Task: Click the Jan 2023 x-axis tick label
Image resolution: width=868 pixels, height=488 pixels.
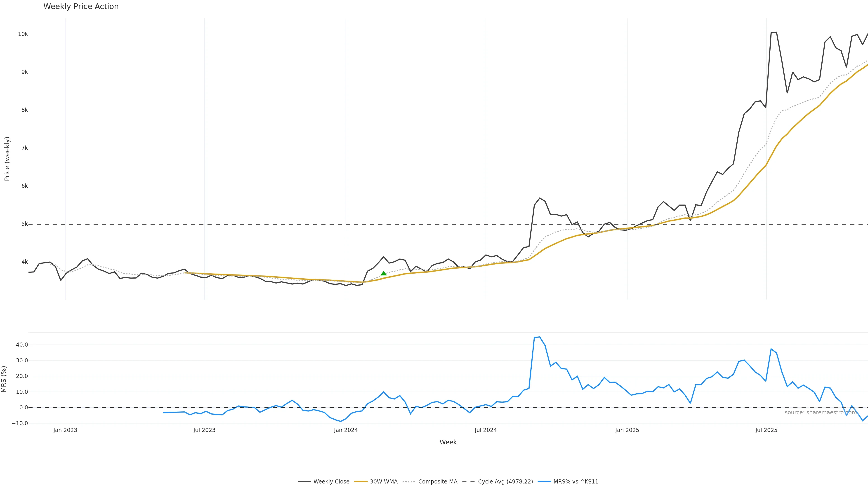Action: coord(65,430)
